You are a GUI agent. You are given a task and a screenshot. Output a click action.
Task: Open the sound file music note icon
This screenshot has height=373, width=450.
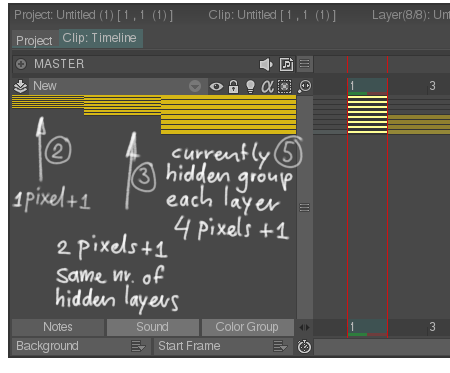point(286,64)
